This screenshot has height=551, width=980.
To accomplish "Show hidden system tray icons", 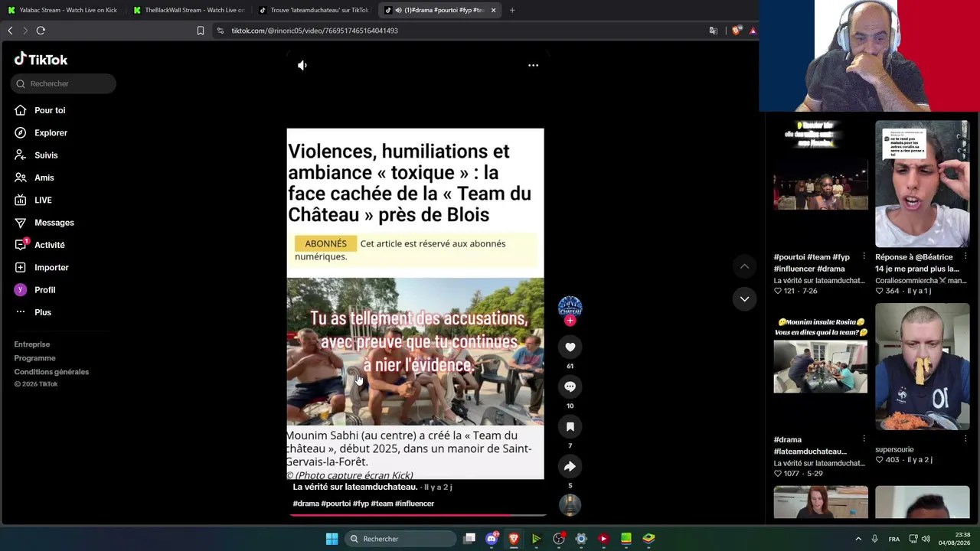I will pos(857,539).
